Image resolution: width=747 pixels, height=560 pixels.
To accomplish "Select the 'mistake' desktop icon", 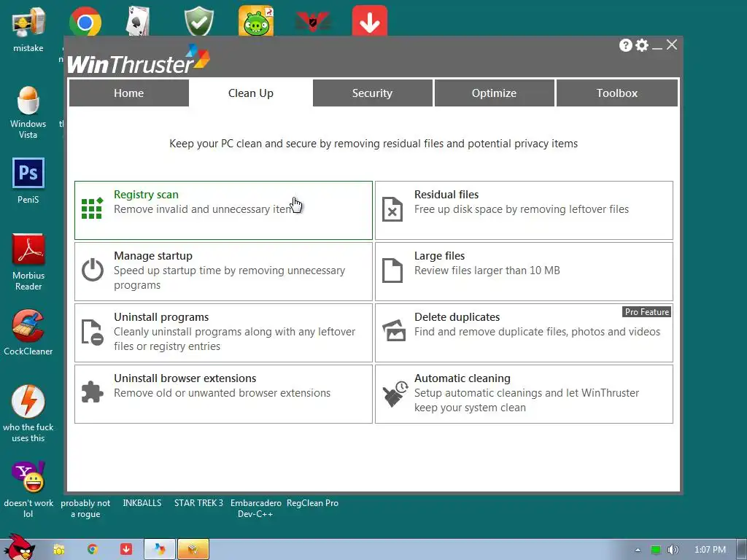I will click(28, 30).
